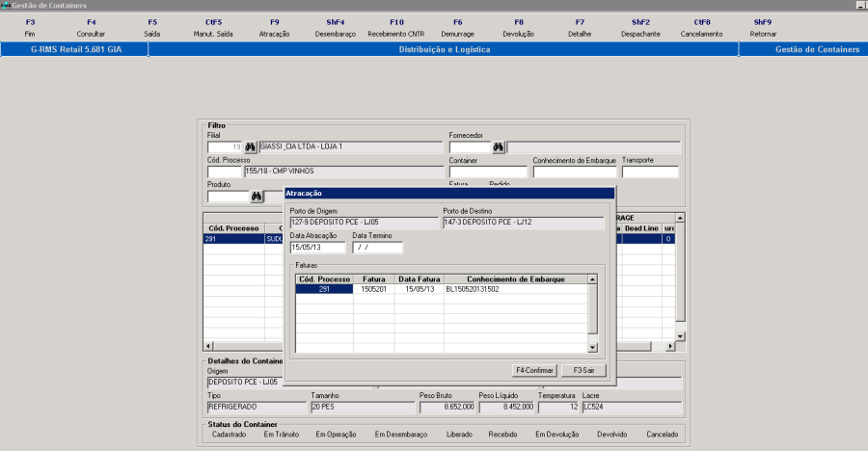This screenshot has width=868, height=451.
Task: Click the Fatura column header
Action: 373,279
